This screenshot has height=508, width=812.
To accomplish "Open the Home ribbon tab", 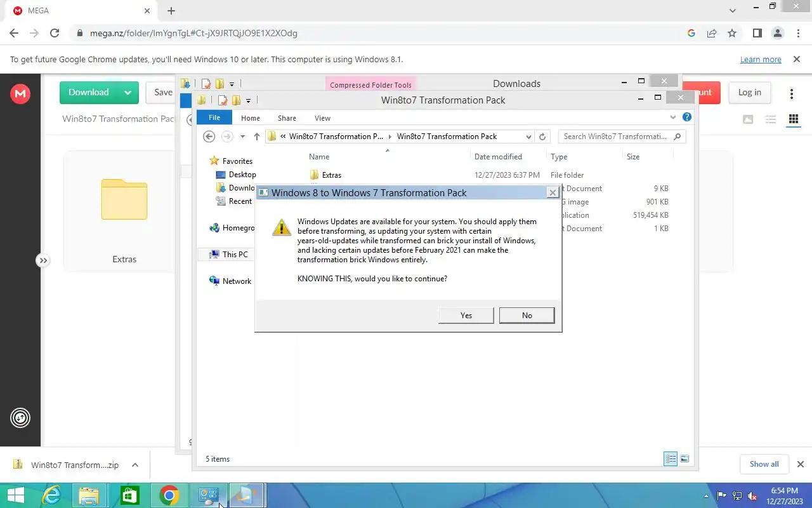I will pos(251,118).
